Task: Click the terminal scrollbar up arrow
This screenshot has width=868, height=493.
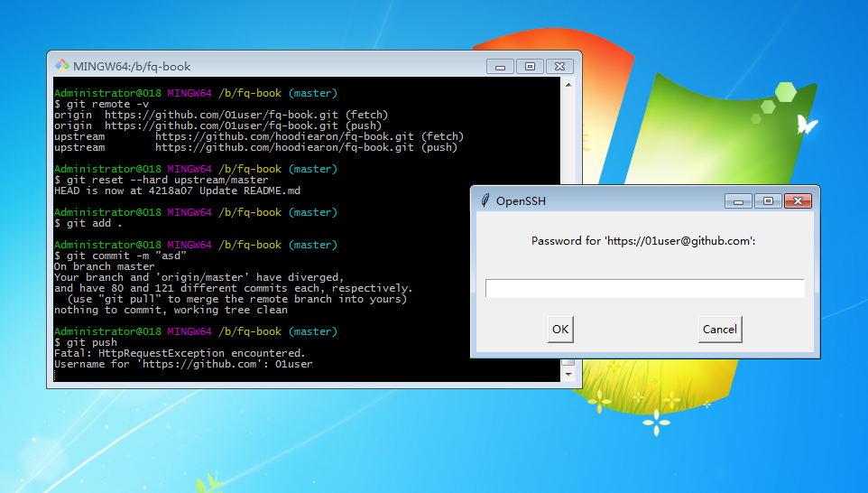Action: pyautogui.click(x=568, y=85)
